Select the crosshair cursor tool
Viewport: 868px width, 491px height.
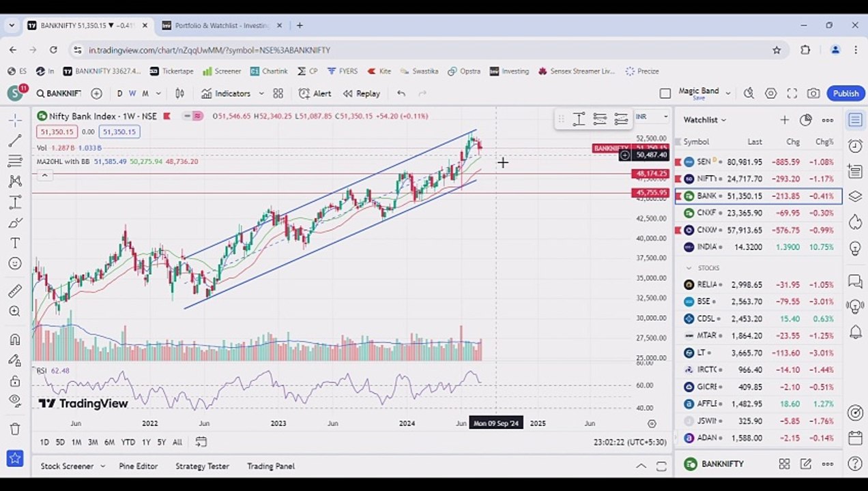coord(14,120)
